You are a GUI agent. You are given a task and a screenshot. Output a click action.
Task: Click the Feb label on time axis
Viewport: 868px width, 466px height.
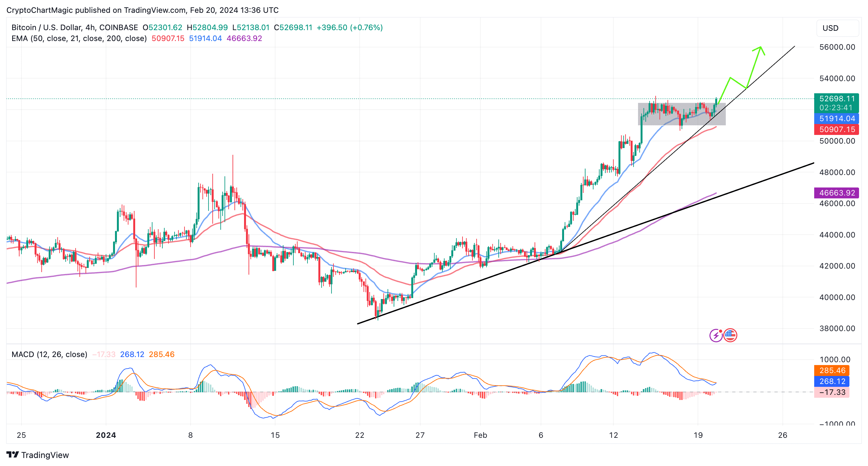point(480,435)
